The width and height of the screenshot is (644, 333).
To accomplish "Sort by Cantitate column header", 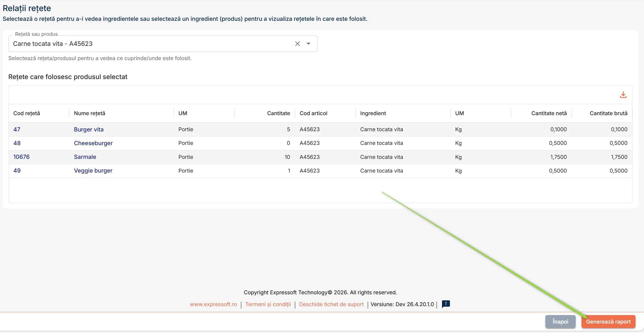I will 278,113.
